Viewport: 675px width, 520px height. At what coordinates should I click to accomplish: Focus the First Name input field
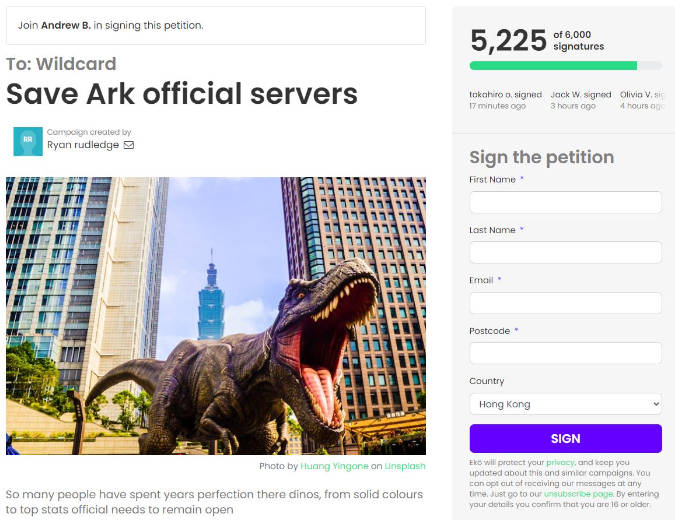pyautogui.click(x=565, y=202)
